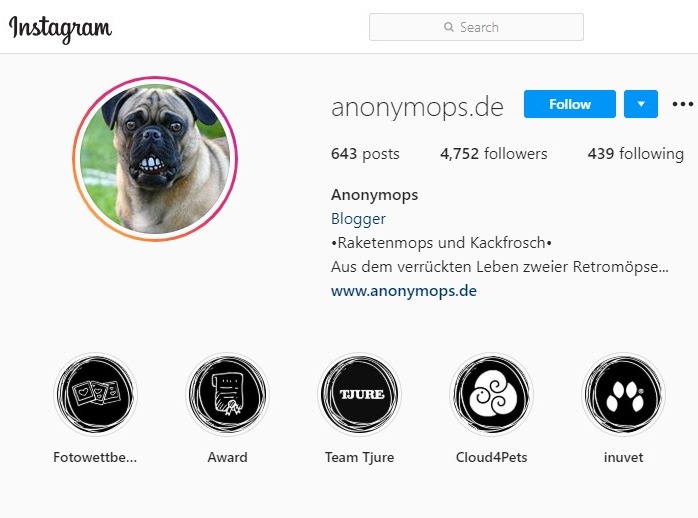Open the Award highlight circle
Image resolution: width=698 pixels, height=518 pixels.
tap(227, 394)
